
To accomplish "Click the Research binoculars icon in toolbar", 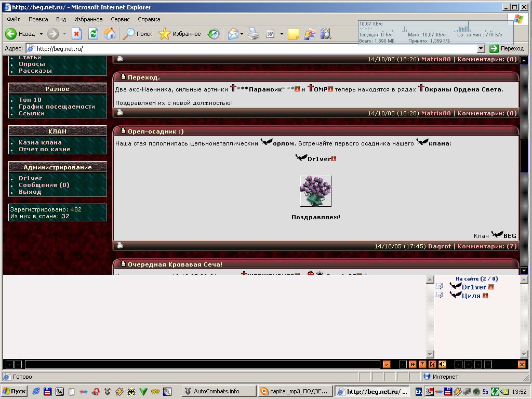I will click(326, 34).
